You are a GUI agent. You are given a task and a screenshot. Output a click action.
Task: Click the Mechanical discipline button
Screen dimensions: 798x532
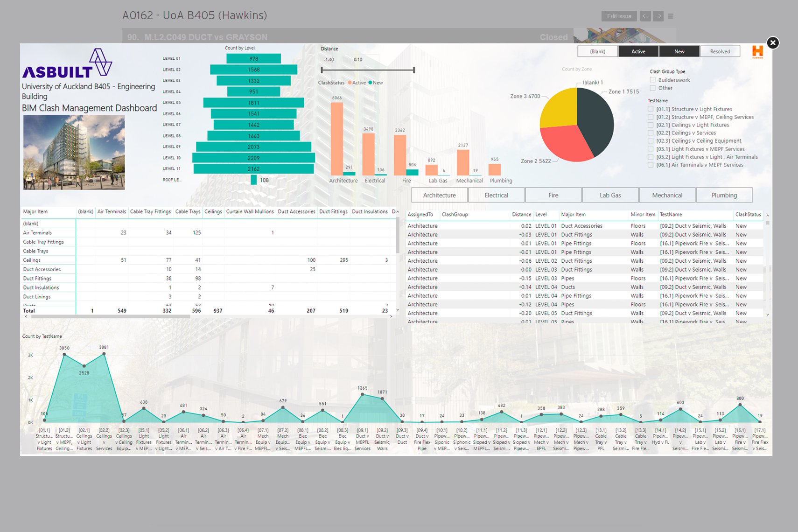click(x=667, y=195)
